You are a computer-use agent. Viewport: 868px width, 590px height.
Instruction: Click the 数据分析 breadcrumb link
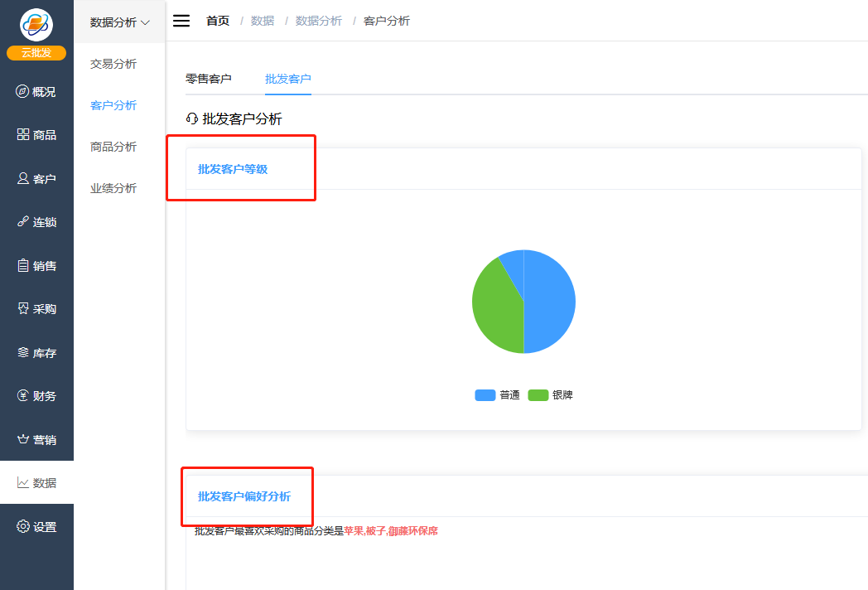319,21
